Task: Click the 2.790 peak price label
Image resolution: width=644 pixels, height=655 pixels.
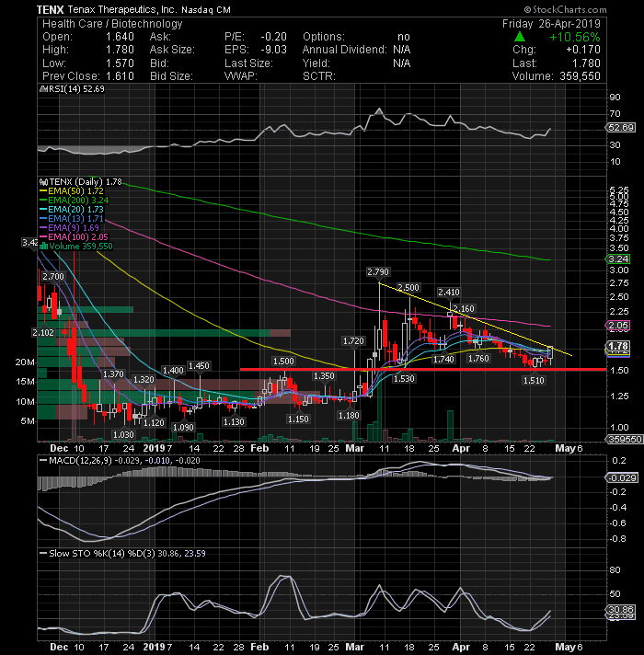Action: pyautogui.click(x=378, y=272)
